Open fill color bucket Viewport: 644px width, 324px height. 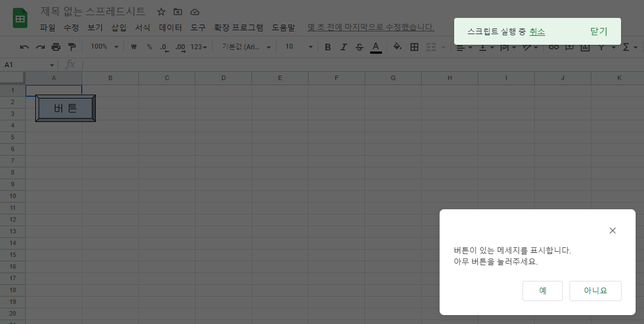397,46
